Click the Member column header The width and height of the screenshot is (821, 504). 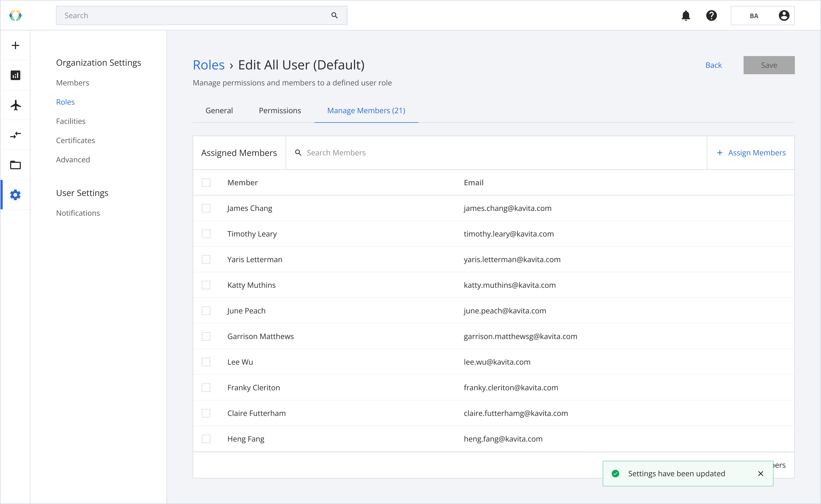point(243,183)
